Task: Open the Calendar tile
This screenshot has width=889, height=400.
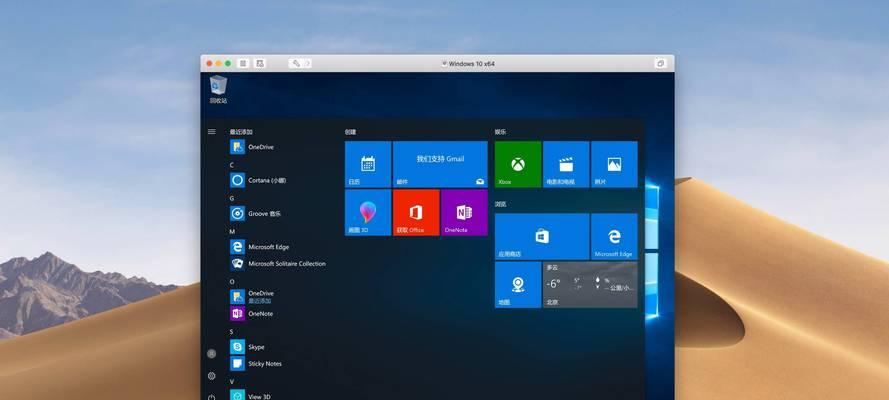Action: click(368, 164)
